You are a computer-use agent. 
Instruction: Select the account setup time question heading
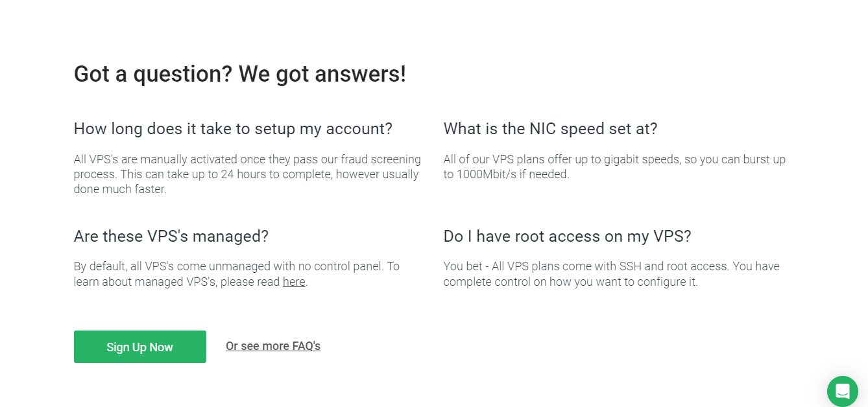click(233, 128)
